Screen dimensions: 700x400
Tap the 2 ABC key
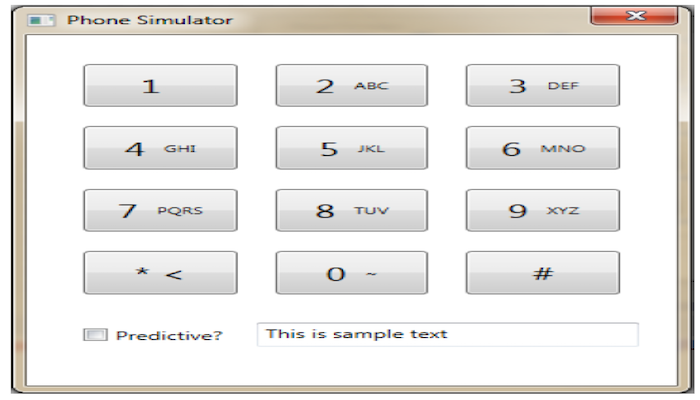[352, 85]
